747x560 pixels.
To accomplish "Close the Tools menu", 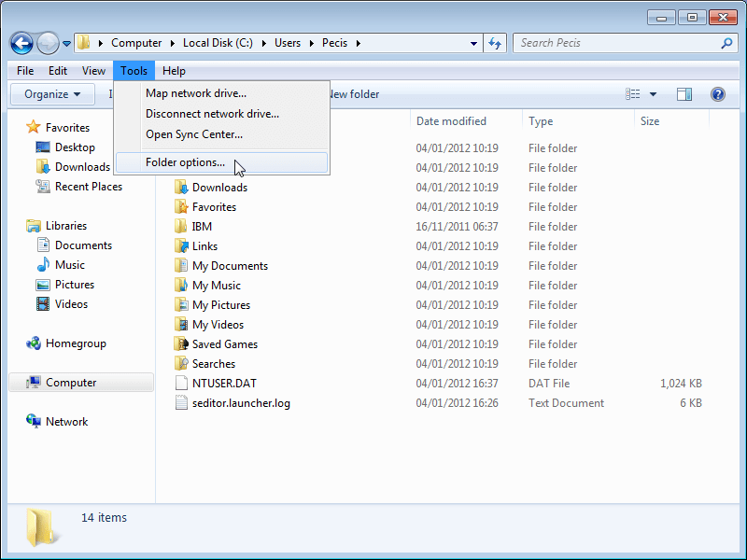I will 134,71.
